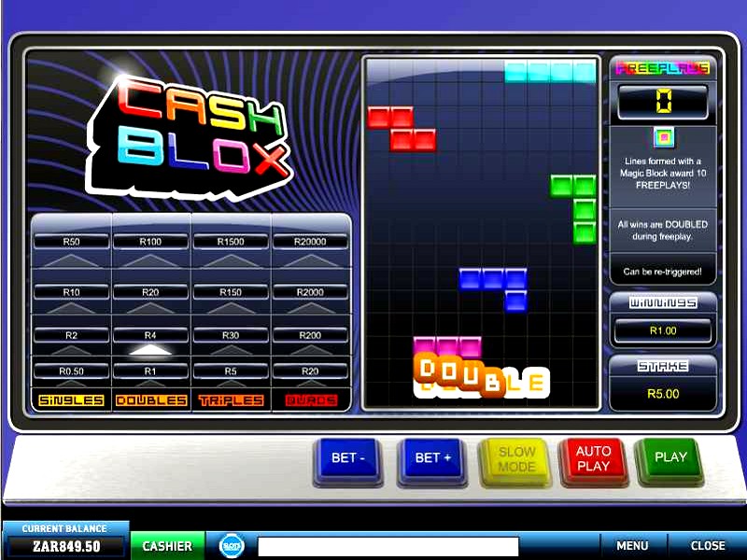Click the arrow indicator under R150
The width and height of the screenshot is (747, 560).
point(231,308)
